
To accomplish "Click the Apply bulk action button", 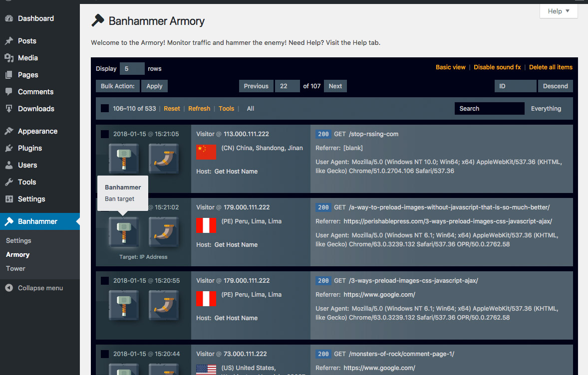I will (x=155, y=86).
